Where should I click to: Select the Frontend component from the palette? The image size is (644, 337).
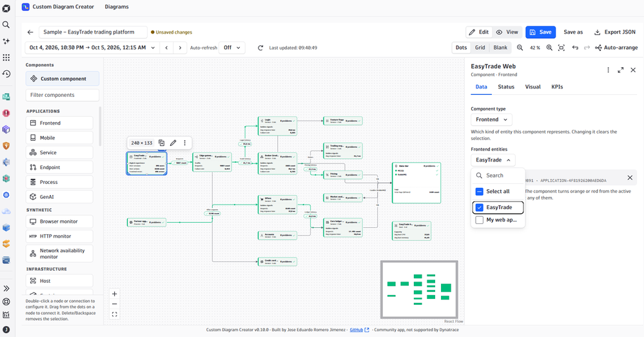point(59,123)
